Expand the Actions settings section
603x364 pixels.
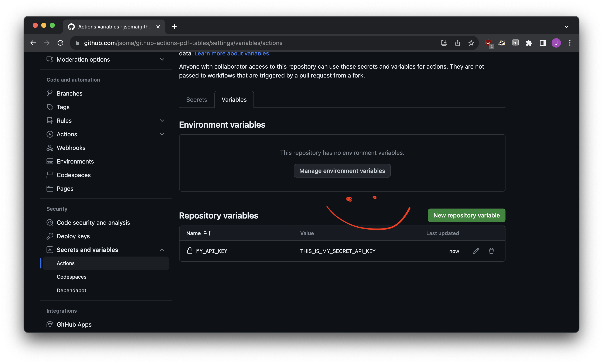pyautogui.click(x=162, y=134)
